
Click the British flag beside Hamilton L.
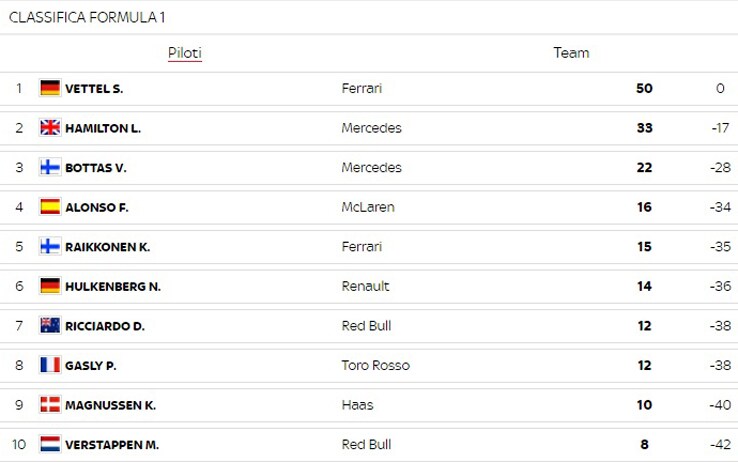(50, 127)
